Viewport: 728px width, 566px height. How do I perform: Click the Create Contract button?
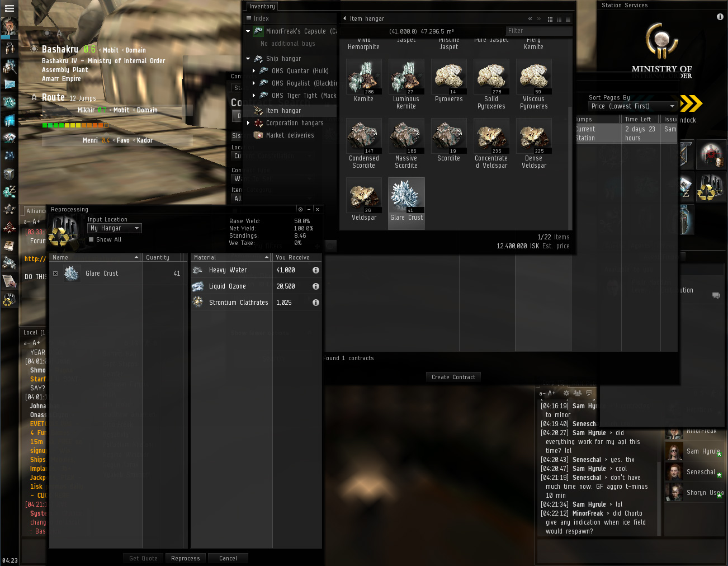click(x=453, y=377)
